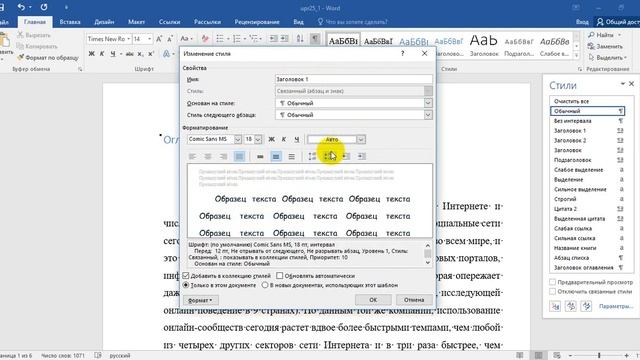
Task: Increase font size icon in ribbon
Action: pos(159,39)
